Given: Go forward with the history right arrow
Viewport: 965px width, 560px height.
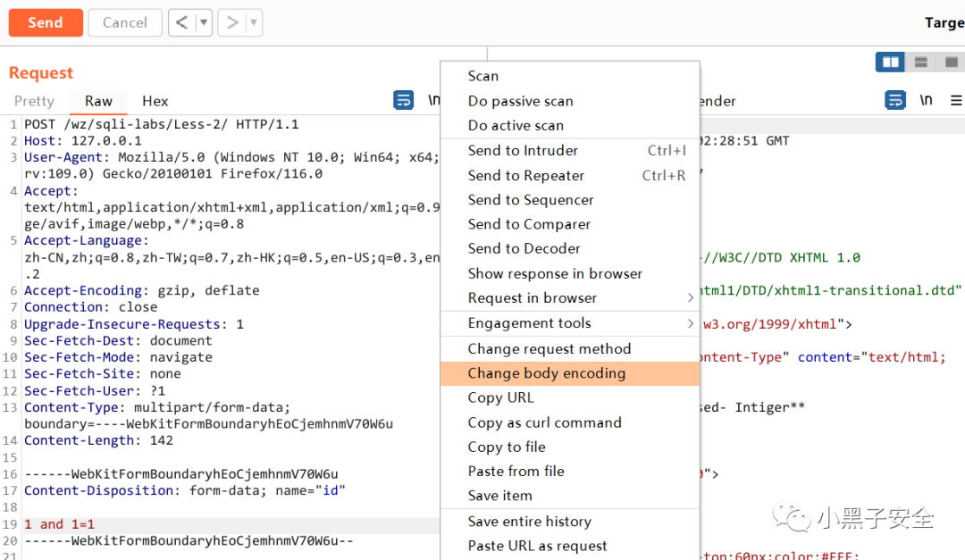Looking at the screenshot, I should [232, 22].
